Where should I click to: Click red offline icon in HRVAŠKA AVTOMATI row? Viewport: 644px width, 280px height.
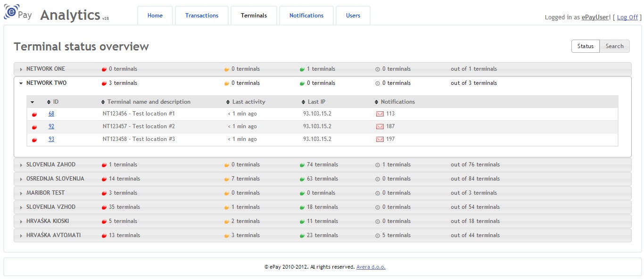[x=104, y=236]
